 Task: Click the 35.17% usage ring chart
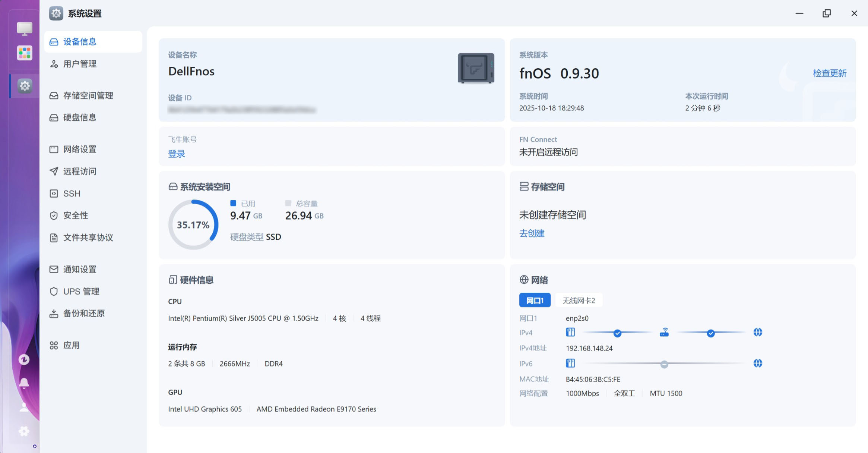[193, 225]
